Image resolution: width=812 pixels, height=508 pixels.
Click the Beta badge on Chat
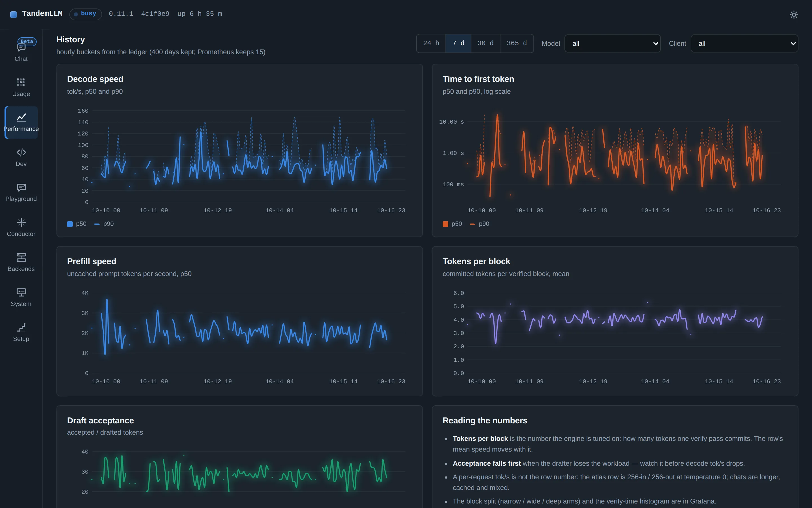click(x=27, y=41)
